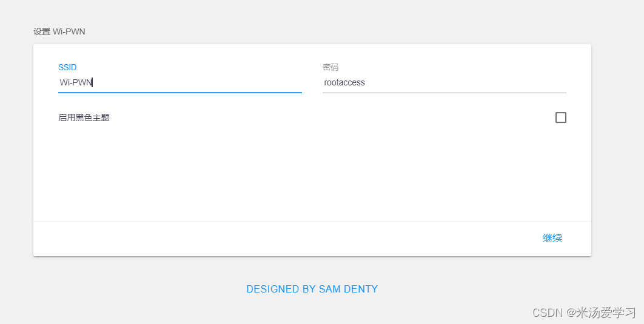Click the 设置 Wi-PWN page heading

tap(59, 31)
